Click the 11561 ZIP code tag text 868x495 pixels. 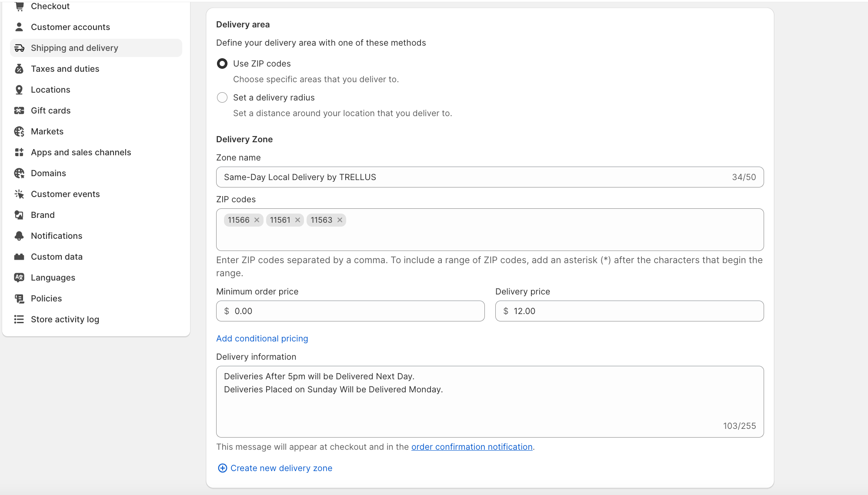pyautogui.click(x=280, y=220)
